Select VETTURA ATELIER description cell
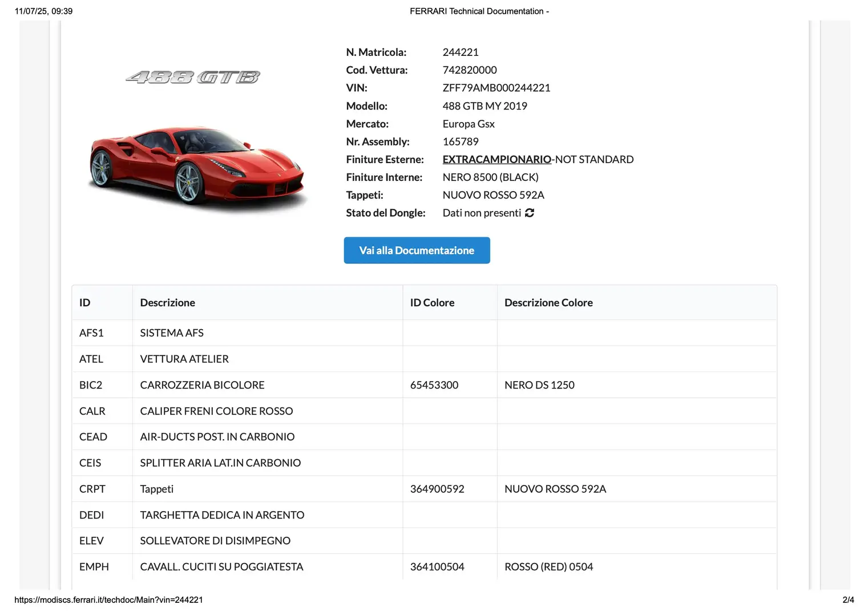 (268, 359)
